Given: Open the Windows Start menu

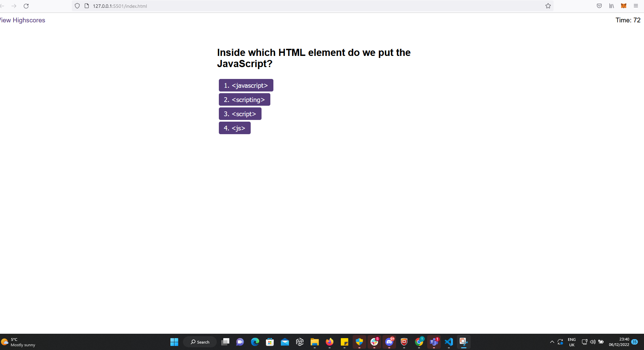Looking at the screenshot, I should click(174, 342).
